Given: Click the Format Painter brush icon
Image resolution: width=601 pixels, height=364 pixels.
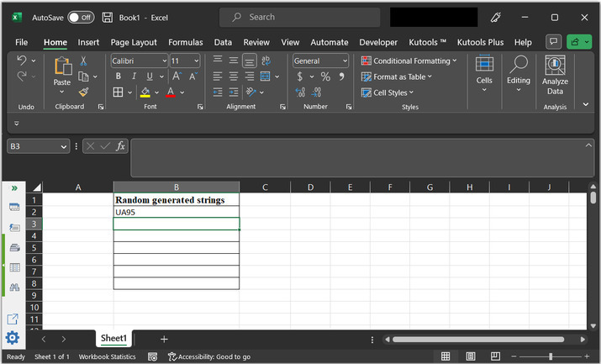Looking at the screenshot, I should pyautogui.click(x=84, y=92).
